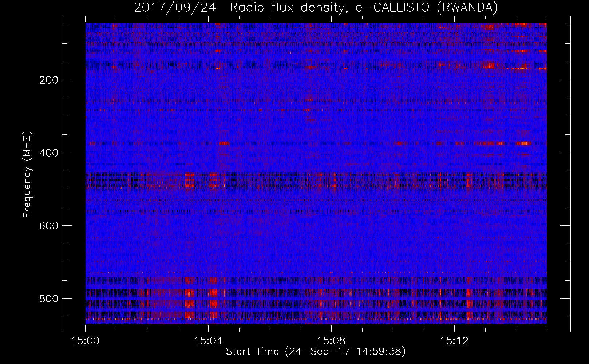Click the 800 frequency tick label

tap(48, 299)
